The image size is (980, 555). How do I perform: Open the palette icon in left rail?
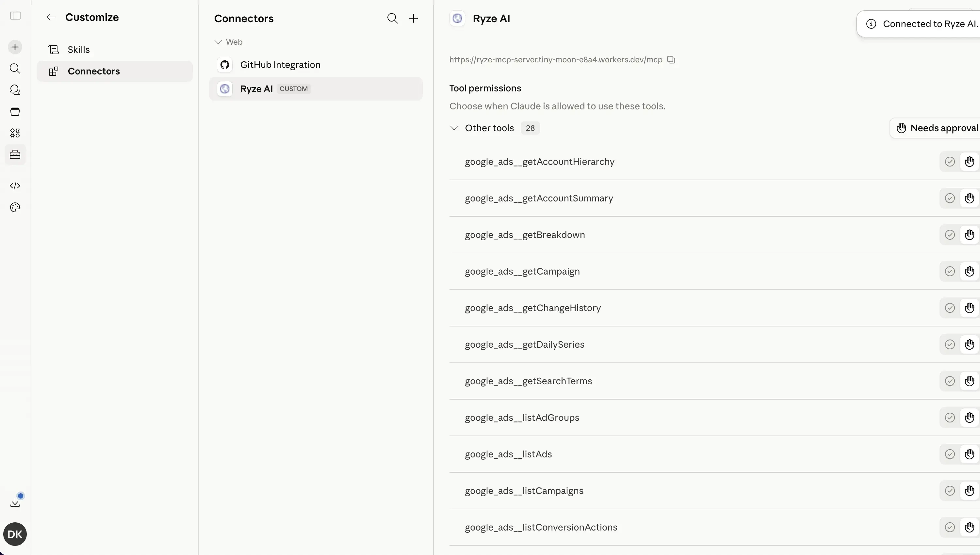[15, 207]
